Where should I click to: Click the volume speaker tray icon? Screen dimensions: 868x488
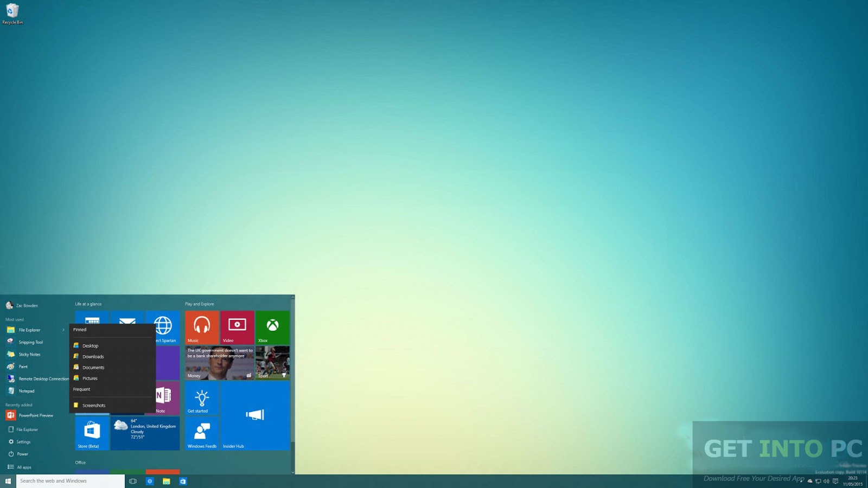pos(826,481)
